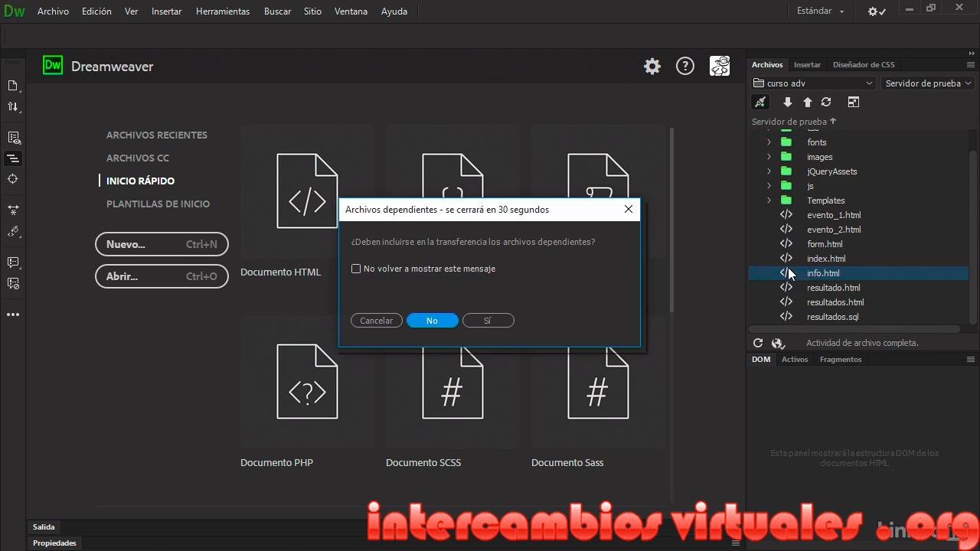Click the Documento Sass file icon
This screenshot has width=980, height=551.
click(x=598, y=381)
